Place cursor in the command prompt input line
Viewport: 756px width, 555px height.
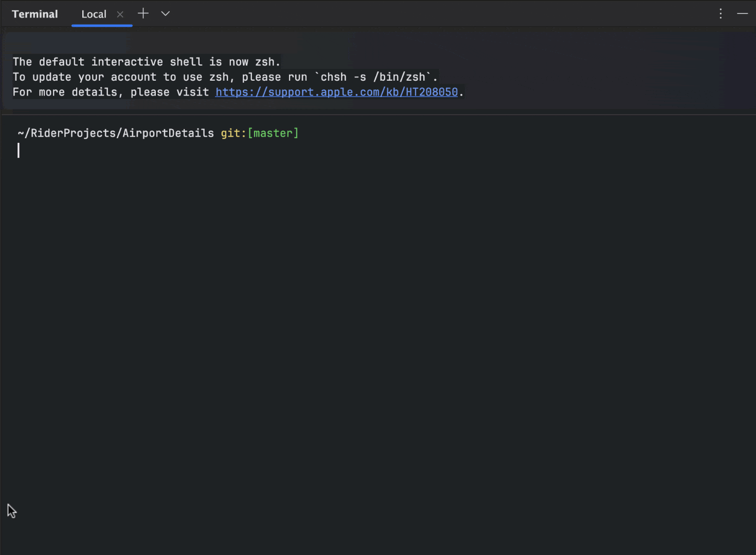(x=154, y=151)
